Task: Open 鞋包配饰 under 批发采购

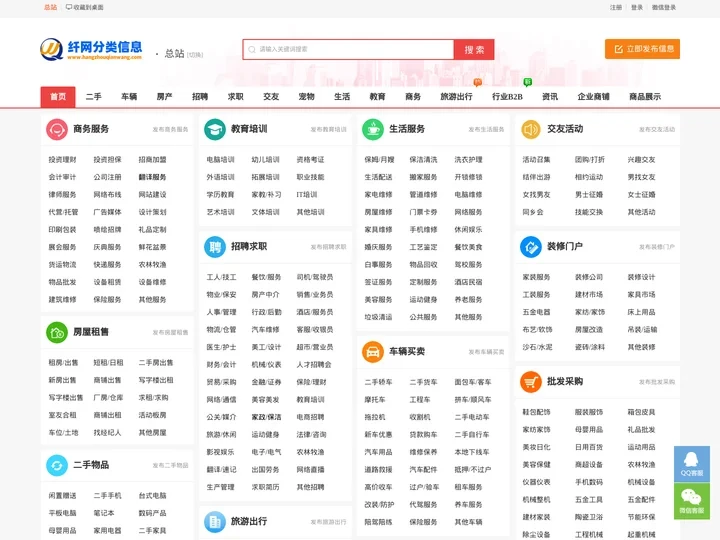Action: click(536, 412)
